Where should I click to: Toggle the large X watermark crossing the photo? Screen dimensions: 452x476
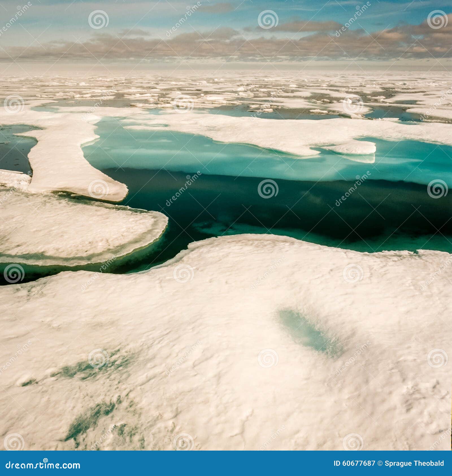click(226, 238)
